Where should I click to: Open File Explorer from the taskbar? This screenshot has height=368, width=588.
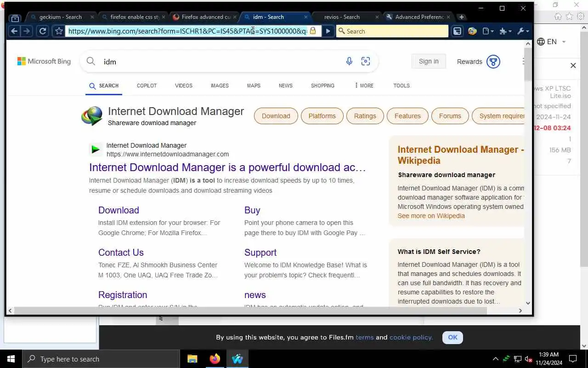tap(192, 359)
